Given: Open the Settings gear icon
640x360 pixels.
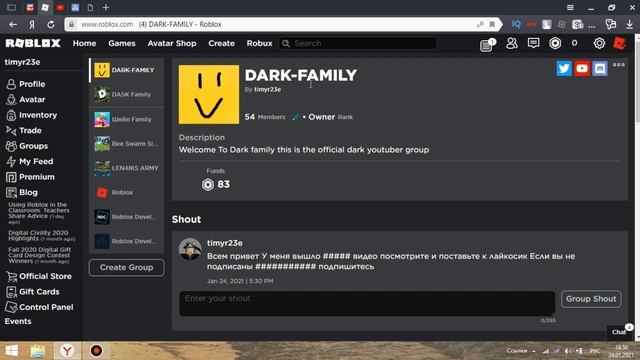Looking at the screenshot, I should 599,43.
